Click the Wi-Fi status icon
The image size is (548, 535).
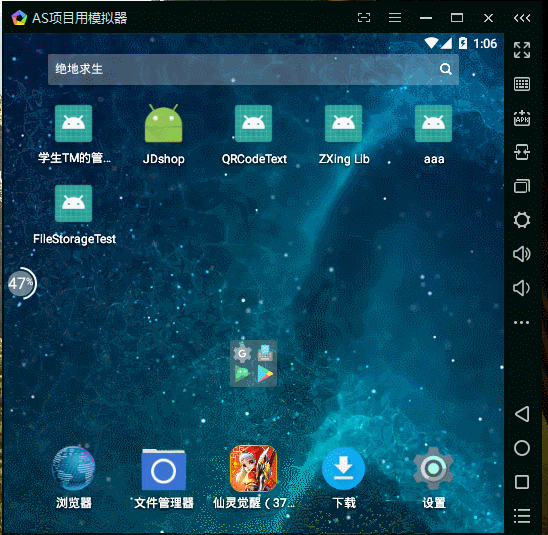tap(431, 43)
